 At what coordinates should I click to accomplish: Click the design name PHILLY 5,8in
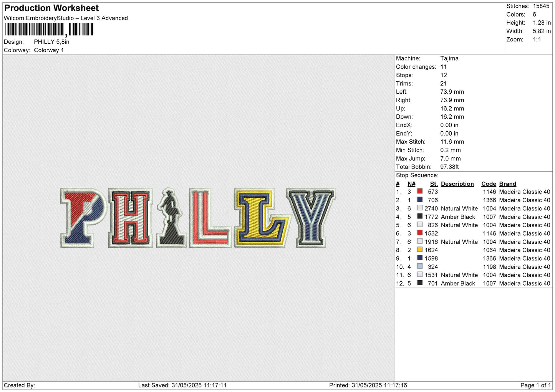(51, 42)
